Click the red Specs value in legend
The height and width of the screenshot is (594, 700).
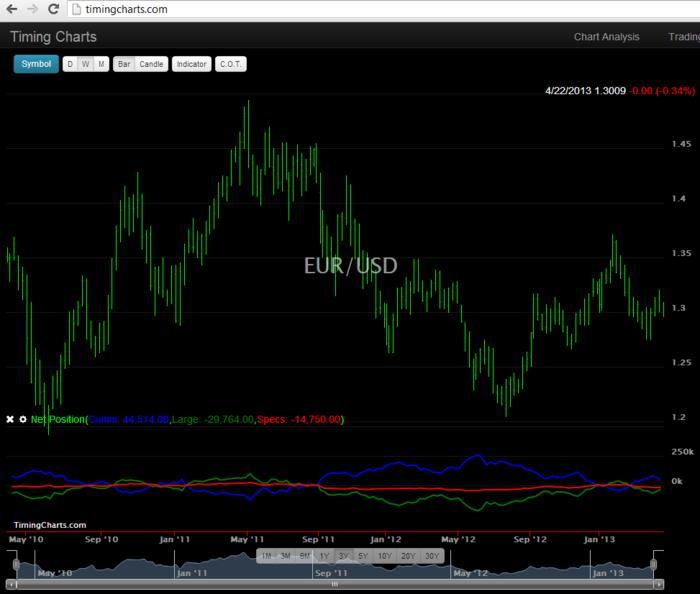pos(300,420)
